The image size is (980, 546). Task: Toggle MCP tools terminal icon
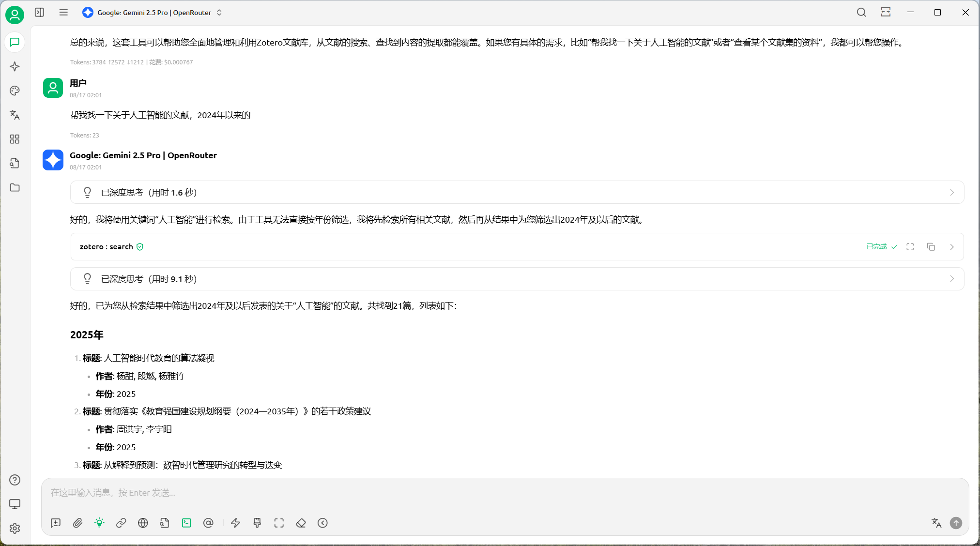[x=186, y=523]
